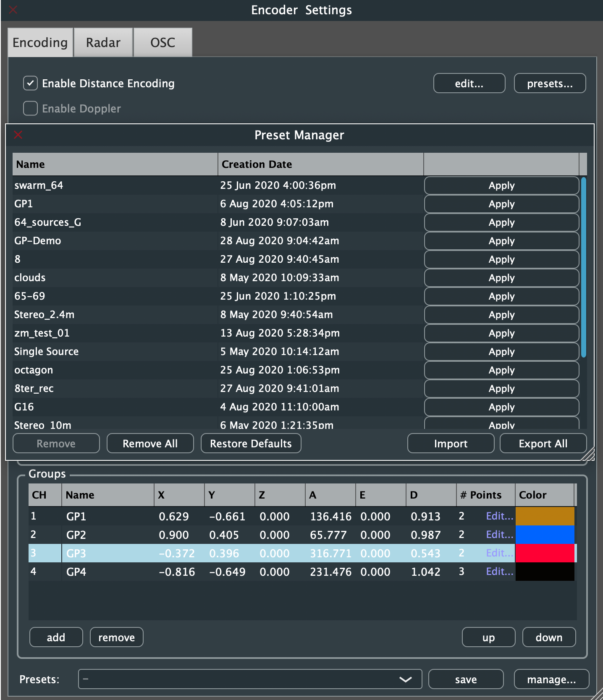This screenshot has width=603, height=700.
Task: Click Restore Defaults button
Action: click(251, 444)
